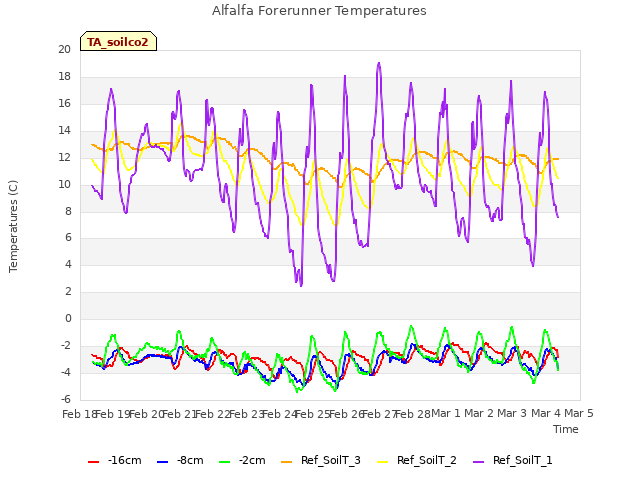Screen dimensions: 640x480
Task: Click the -16cm legend label
Action: (x=125, y=460)
